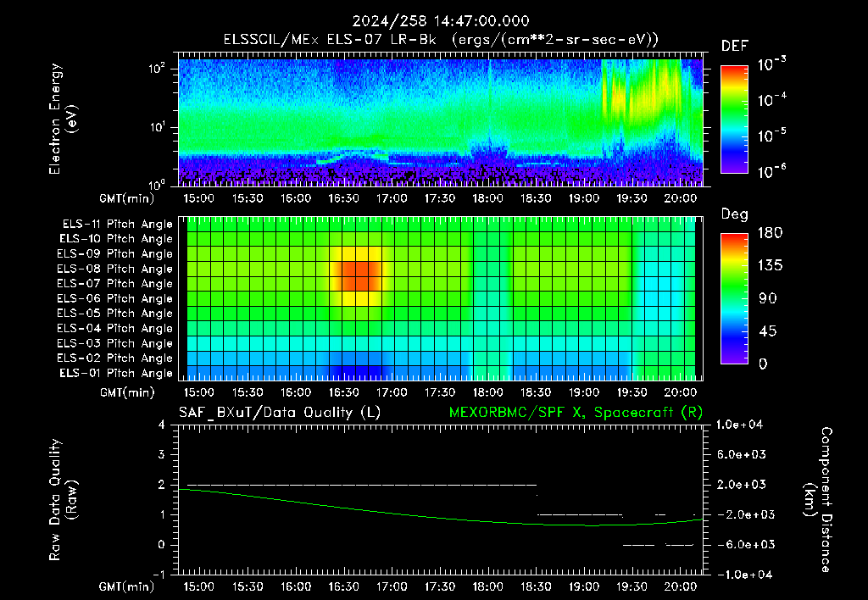Image resolution: width=868 pixels, height=600 pixels.
Task: Click the 10^-5 tick on DEF color scale
Action: tap(771, 136)
